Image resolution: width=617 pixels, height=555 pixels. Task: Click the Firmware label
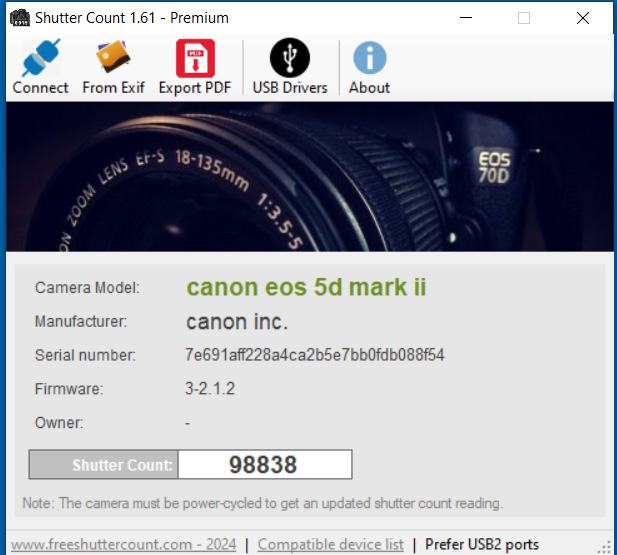coord(69,389)
